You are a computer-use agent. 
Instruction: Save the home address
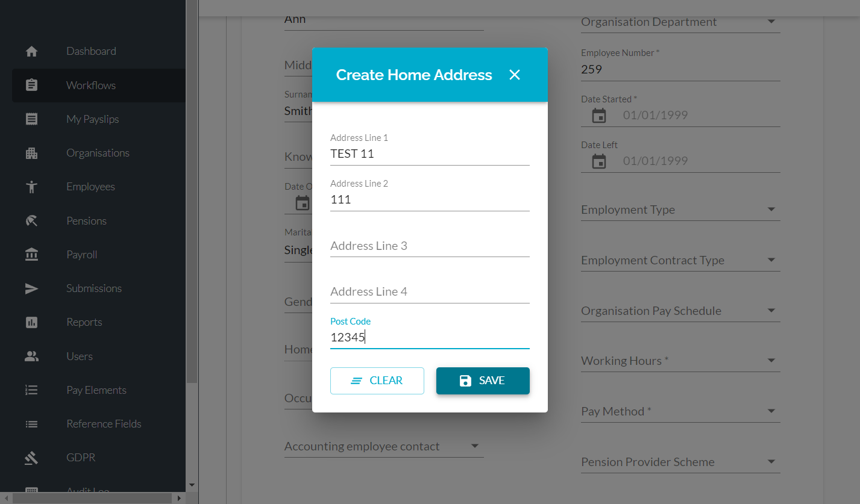pos(483,381)
